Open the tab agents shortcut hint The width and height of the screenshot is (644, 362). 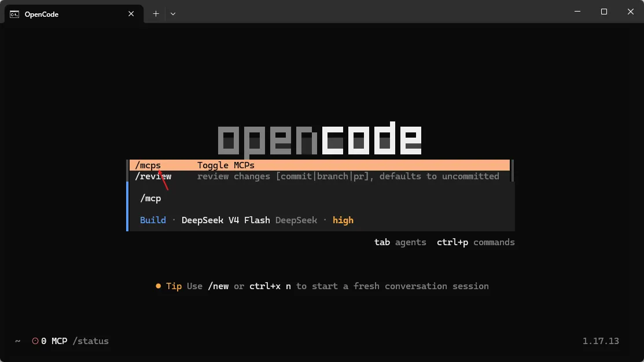click(400, 242)
